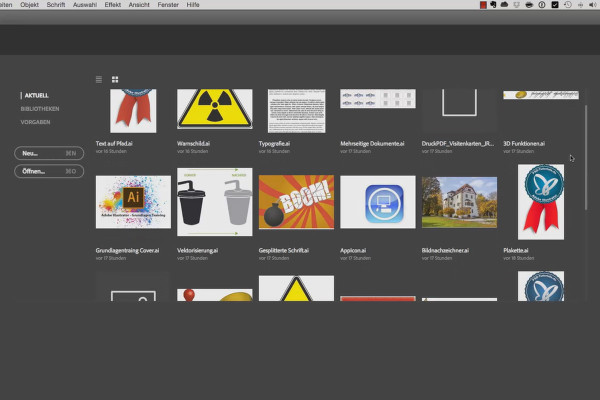
Task: Click the Vektorisierung.ai file name
Action: pos(197,250)
